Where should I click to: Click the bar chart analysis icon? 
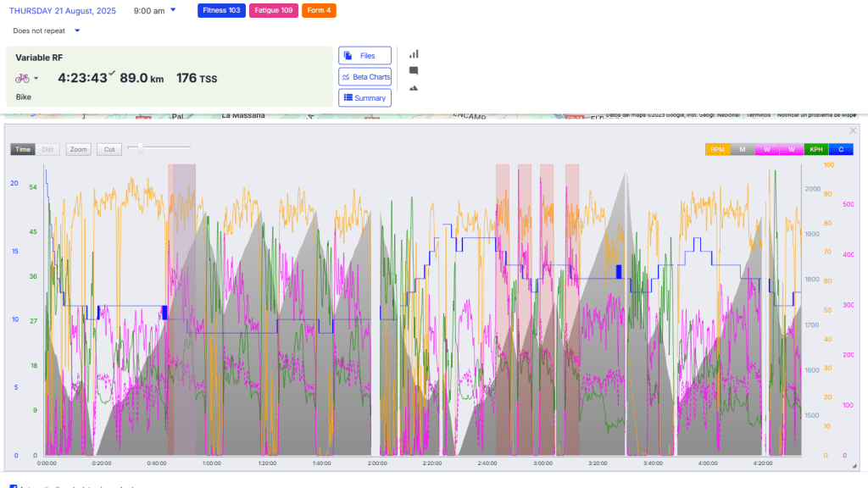(x=414, y=54)
